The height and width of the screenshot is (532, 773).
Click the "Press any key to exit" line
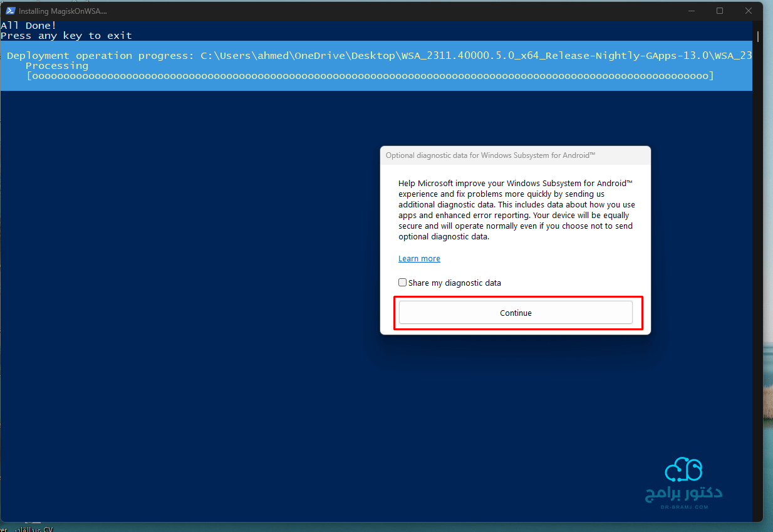(66, 36)
